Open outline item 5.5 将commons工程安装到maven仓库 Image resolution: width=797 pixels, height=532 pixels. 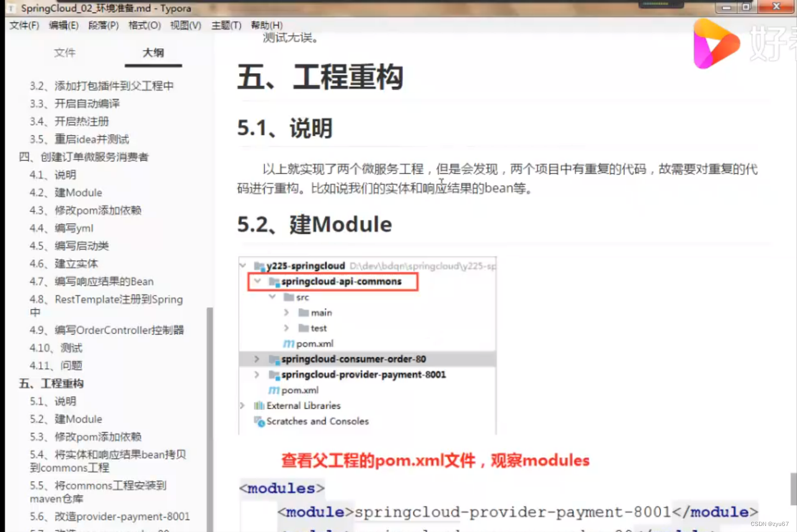click(x=98, y=492)
